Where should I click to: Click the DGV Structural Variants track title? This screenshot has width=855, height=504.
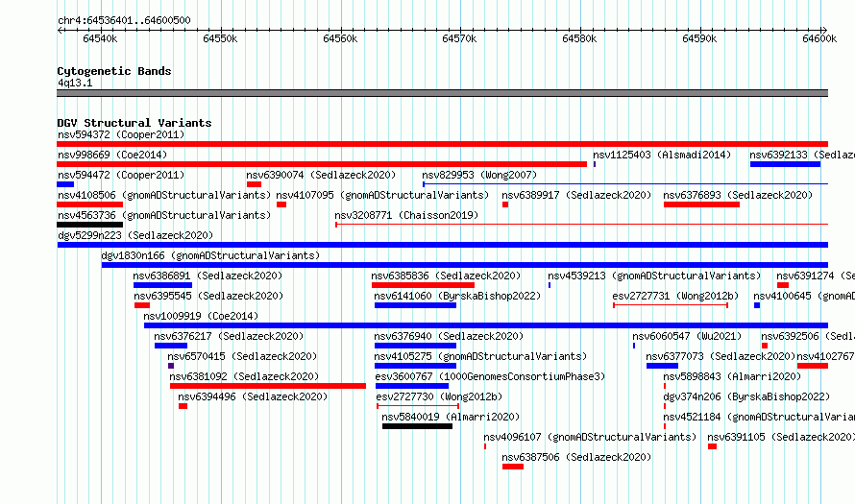click(x=134, y=123)
